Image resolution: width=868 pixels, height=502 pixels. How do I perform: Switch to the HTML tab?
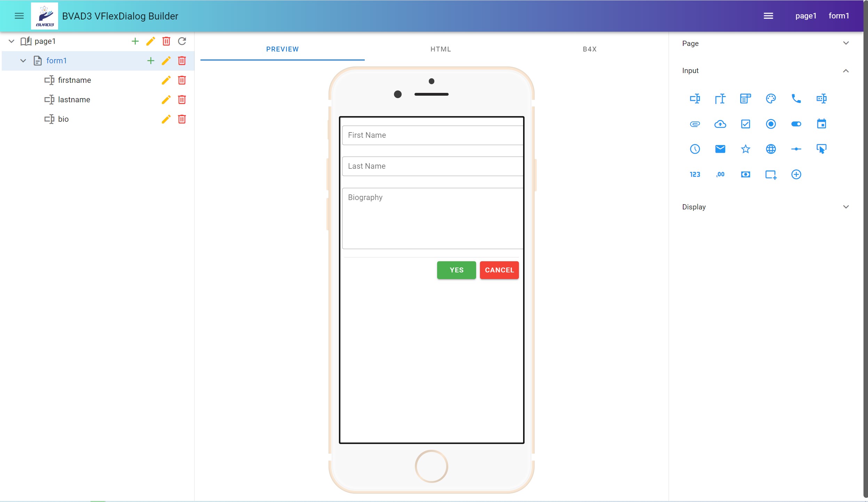pos(440,49)
